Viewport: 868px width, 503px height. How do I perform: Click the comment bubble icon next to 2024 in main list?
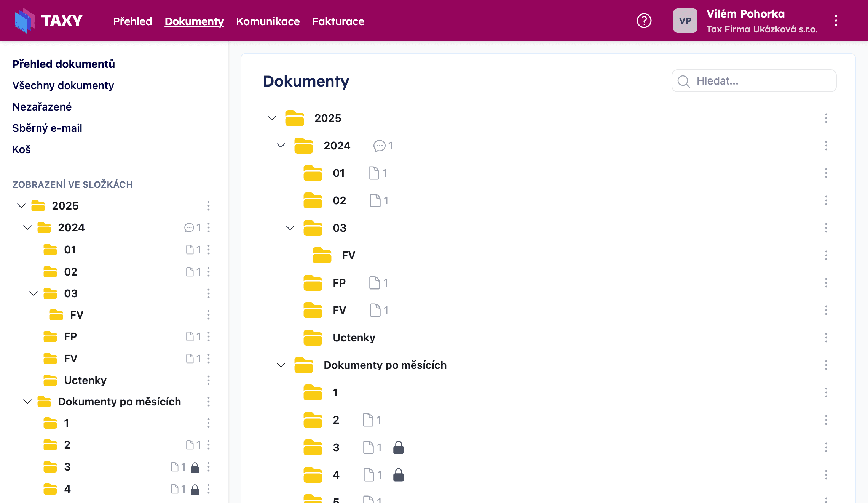[379, 146]
